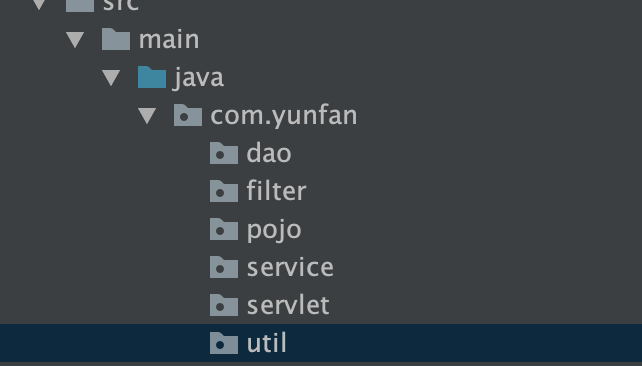Select the highlighted util package label
642x366 pixels.
[267, 343]
